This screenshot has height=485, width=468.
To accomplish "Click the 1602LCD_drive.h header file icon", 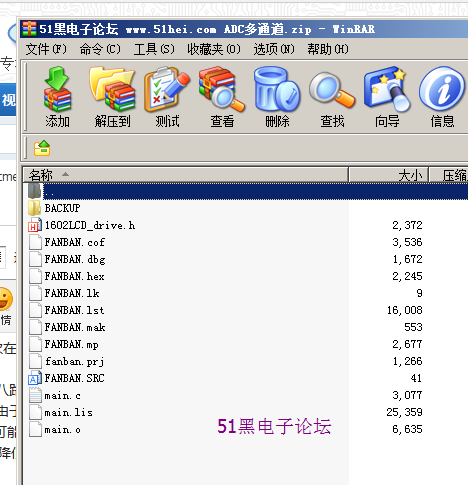I will 35,225.
